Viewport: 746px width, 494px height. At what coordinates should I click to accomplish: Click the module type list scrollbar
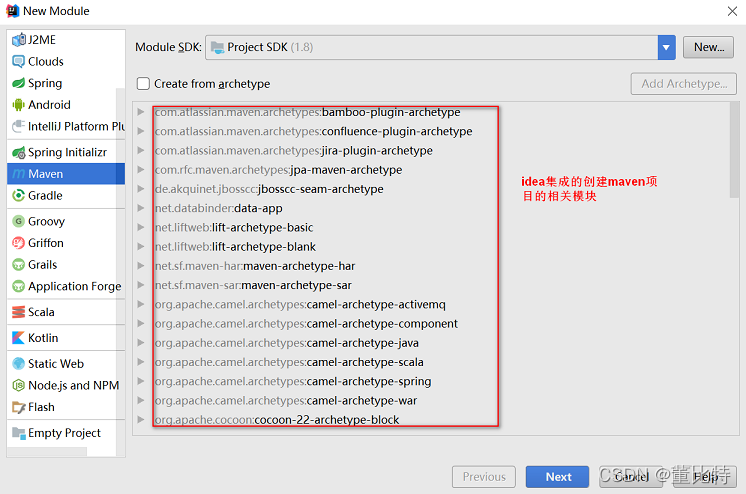pyautogui.click(x=120, y=271)
